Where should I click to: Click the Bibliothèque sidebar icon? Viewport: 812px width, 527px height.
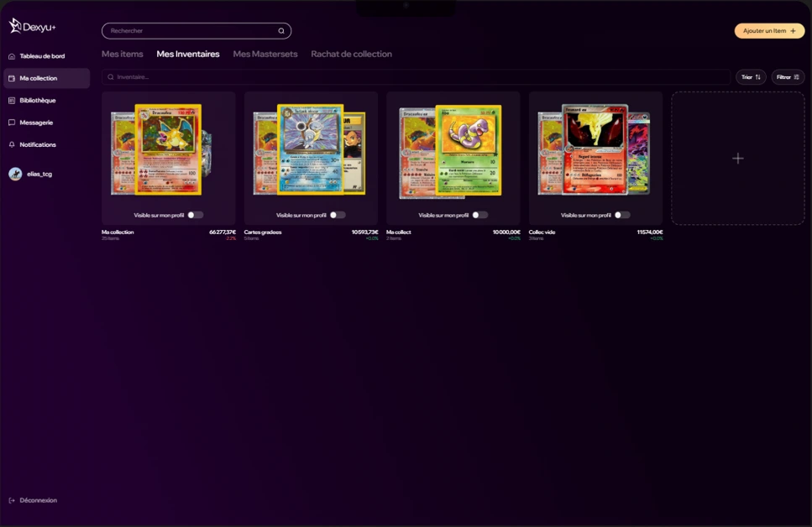[12, 101]
